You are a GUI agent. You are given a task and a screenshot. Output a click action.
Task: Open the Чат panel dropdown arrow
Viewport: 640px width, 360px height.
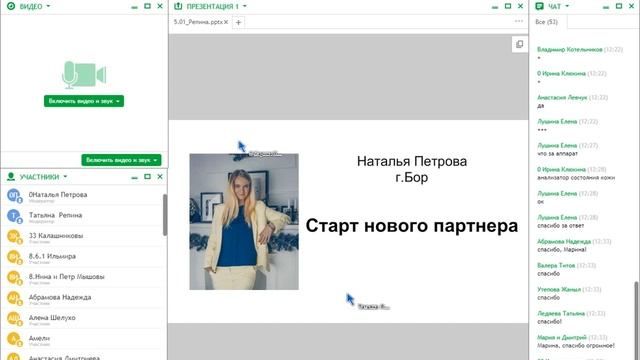[x=567, y=6]
